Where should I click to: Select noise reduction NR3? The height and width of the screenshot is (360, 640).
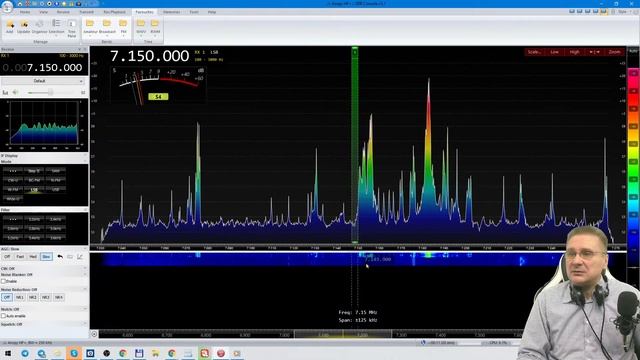click(46, 298)
